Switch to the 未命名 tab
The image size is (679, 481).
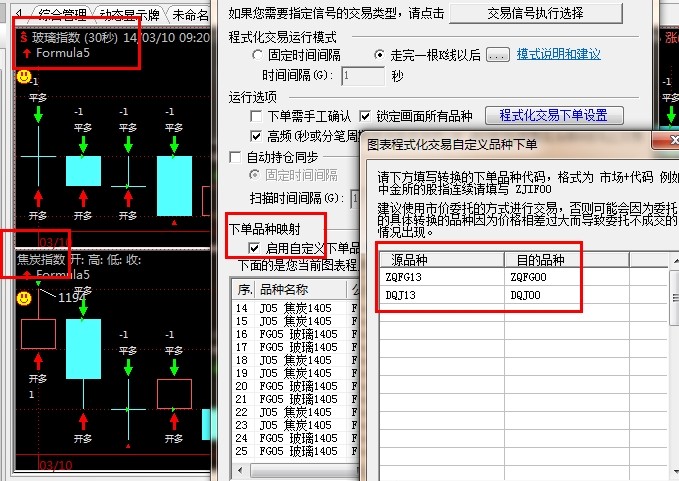[x=190, y=15]
